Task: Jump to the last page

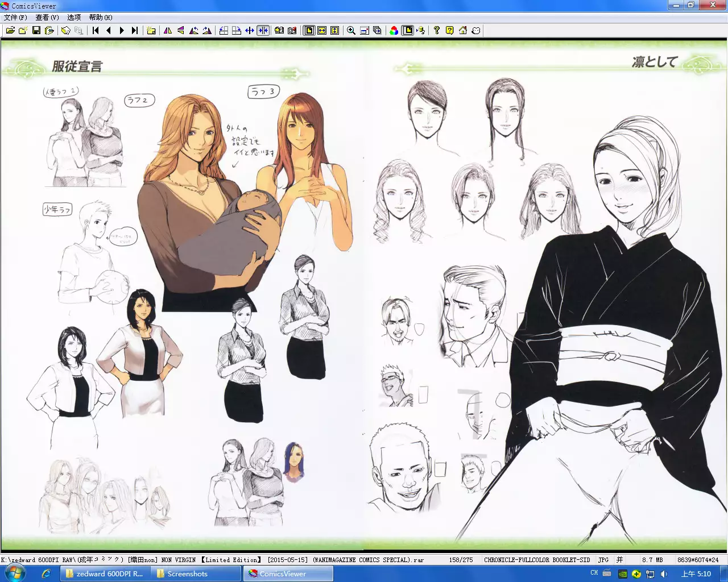Action: (x=135, y=31)
